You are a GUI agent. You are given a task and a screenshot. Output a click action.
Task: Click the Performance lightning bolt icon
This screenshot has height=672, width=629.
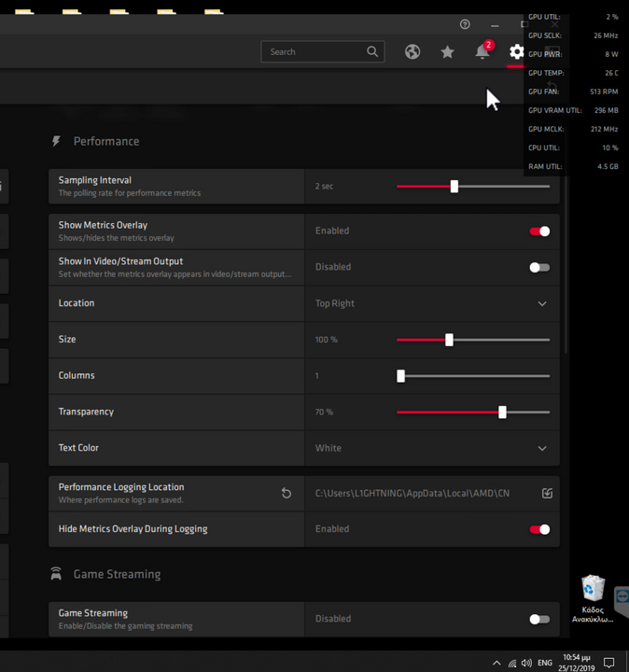tap(56, 142)
